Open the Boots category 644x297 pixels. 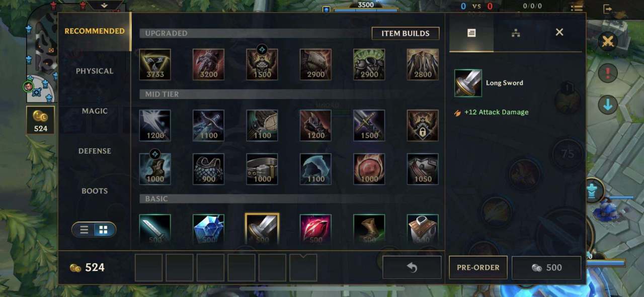click(x=95, y=191)
